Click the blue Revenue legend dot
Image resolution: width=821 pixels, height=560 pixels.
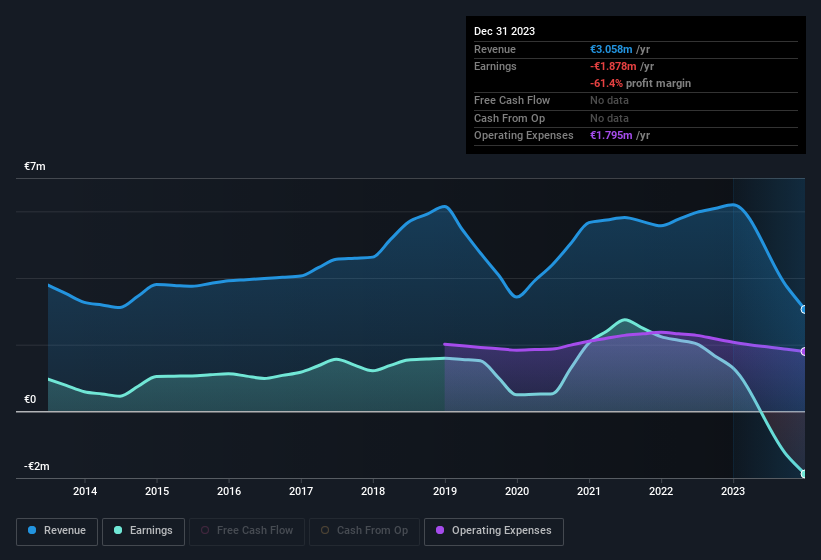pos(33,531)
